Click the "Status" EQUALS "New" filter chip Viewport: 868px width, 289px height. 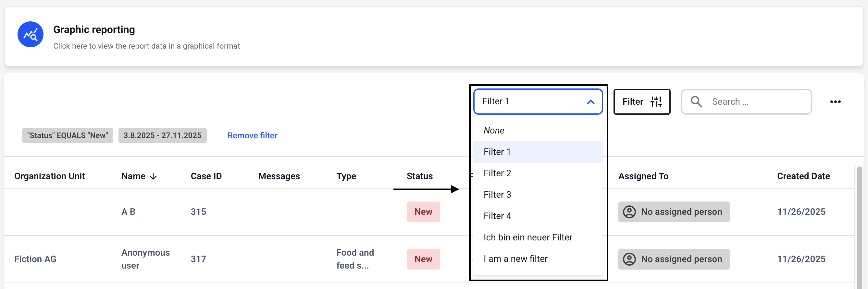pyautogui.click(x=68, y=135)
